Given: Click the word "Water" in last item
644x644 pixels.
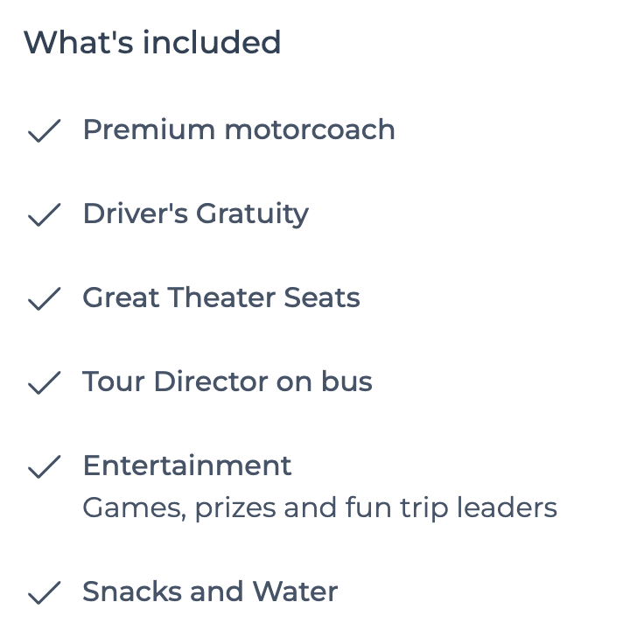Looking at the screenshot, I should [295, 591].
